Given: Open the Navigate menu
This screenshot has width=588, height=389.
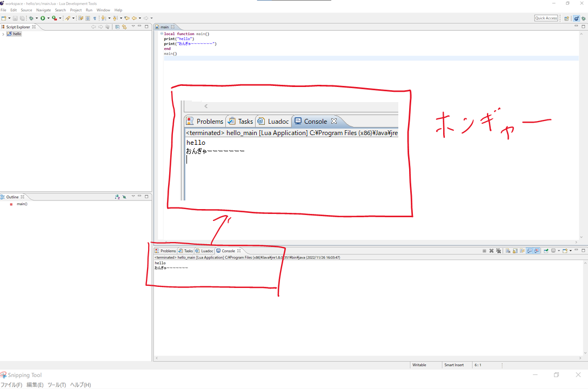Looking at the screenshot, I should click(x=43, y=10).
